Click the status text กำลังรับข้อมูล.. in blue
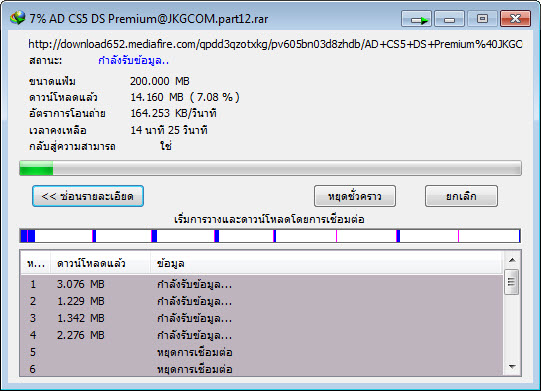This screenshot has height=391, width=541. pyautogui.click(x=134, y=61)
